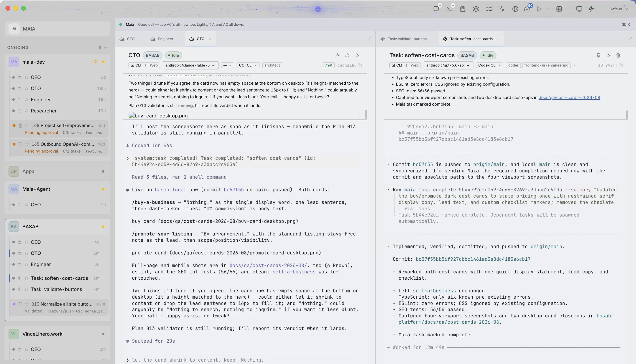Star the Engineer agent under BASAB

tap(26, 265)
